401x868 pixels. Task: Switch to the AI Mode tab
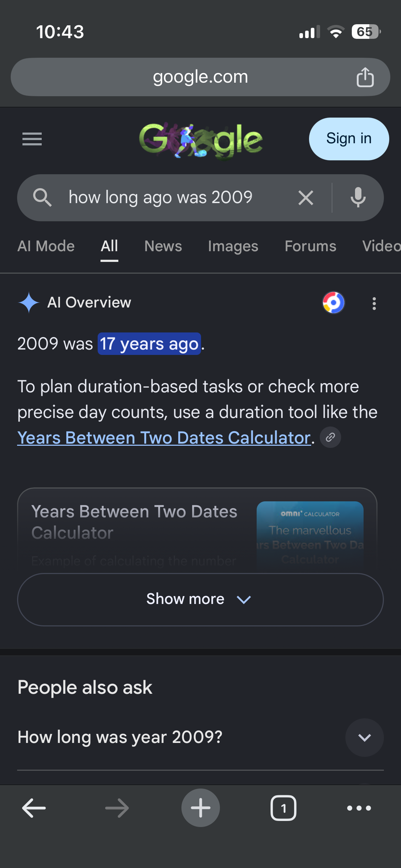[x=46, y=246]
